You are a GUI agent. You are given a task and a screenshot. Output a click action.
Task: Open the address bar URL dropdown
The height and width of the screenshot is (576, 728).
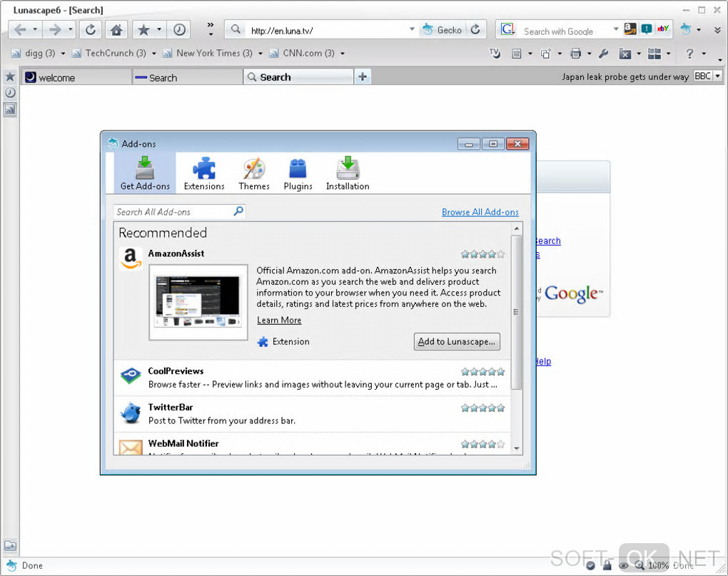coord(412,29)
